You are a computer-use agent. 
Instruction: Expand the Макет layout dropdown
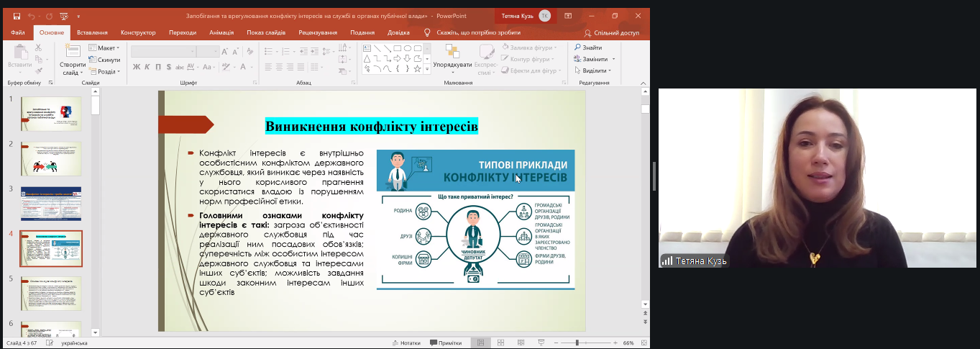(x=105, y=48)
